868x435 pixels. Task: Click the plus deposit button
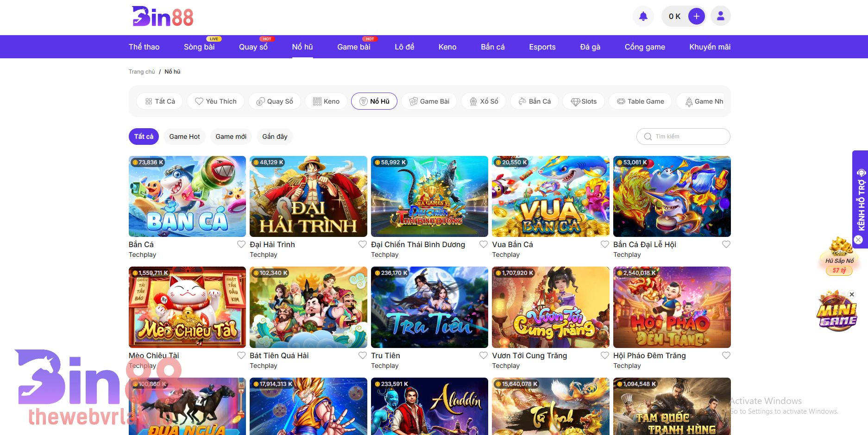coord(696,16)
